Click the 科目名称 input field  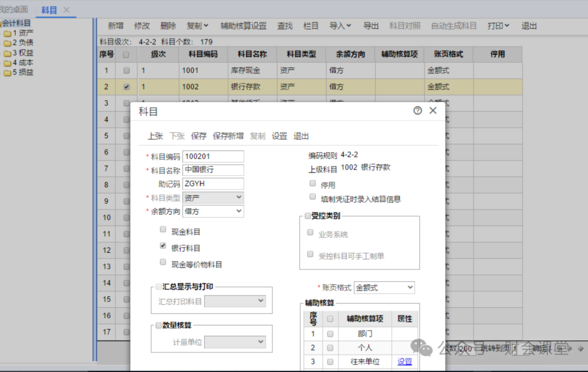tap(213, 170)
